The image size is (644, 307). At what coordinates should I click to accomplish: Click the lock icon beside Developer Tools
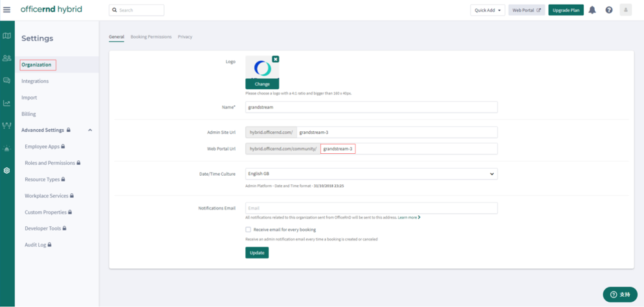[65, 228]
